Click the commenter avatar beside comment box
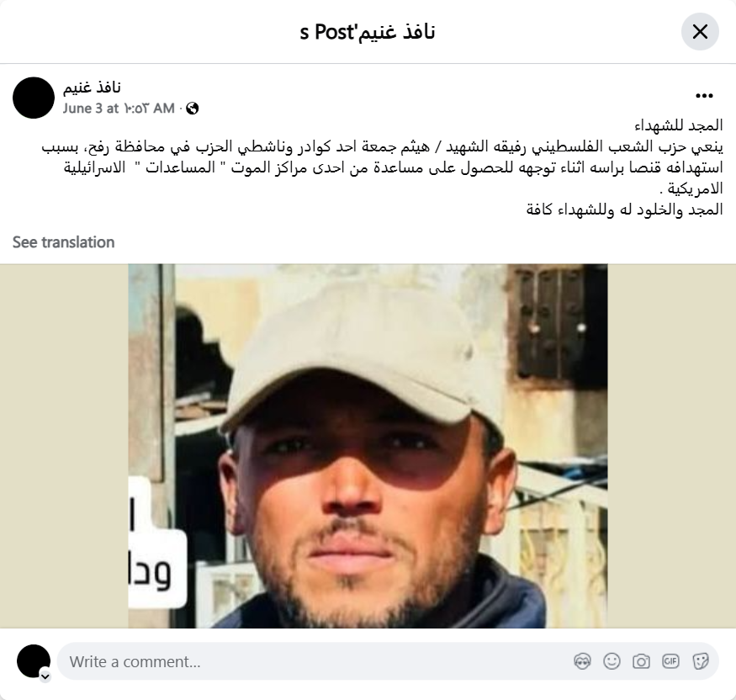736x700 pixels. click(x=34, y=661)
